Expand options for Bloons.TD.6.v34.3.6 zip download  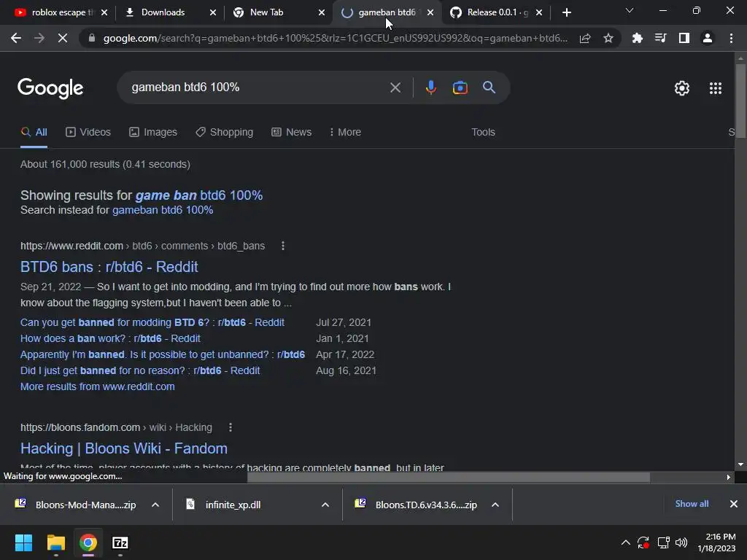(495, 505)
